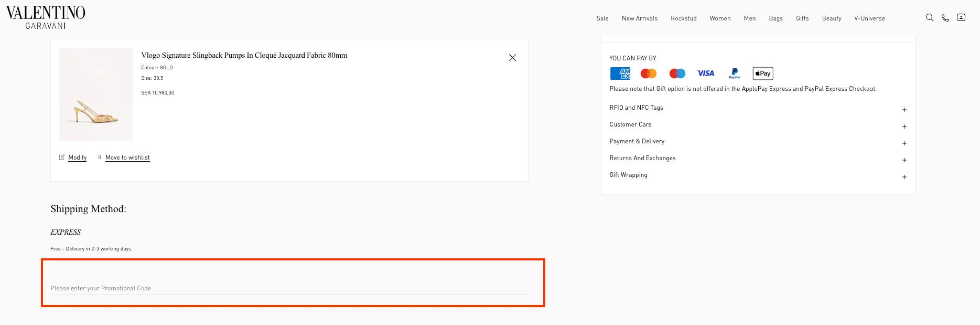Viewport: 980px width, 325px height.
Task: Open the account profile icon
Action: [961, 18]
